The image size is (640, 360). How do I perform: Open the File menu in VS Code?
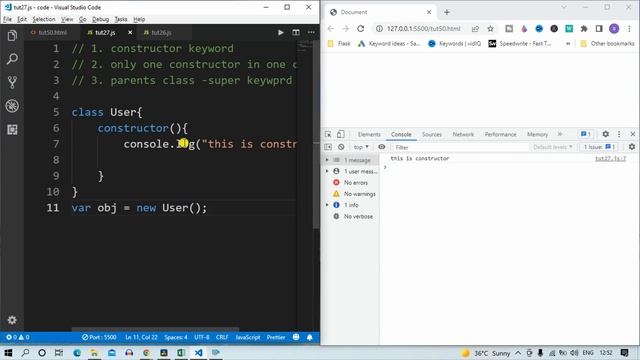7,19
